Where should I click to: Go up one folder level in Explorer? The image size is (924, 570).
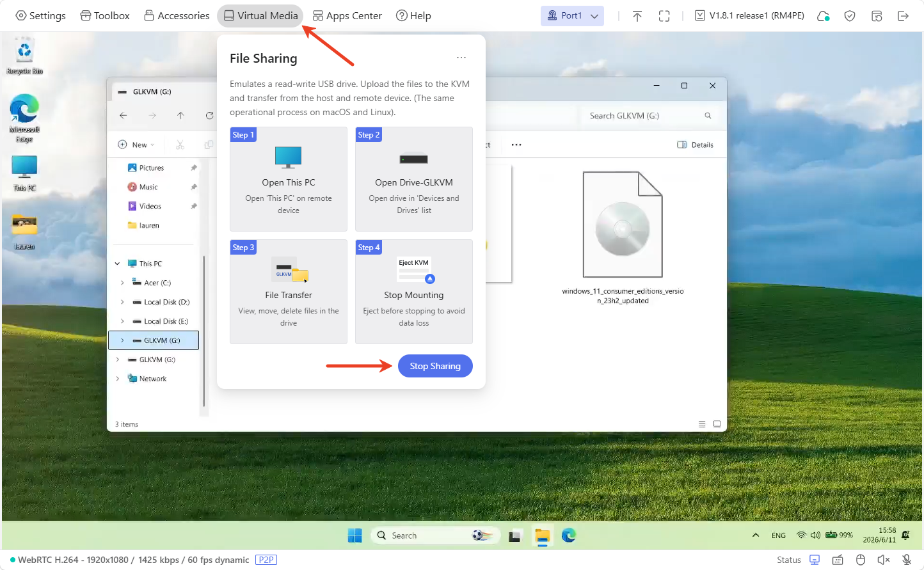[181, 116]
